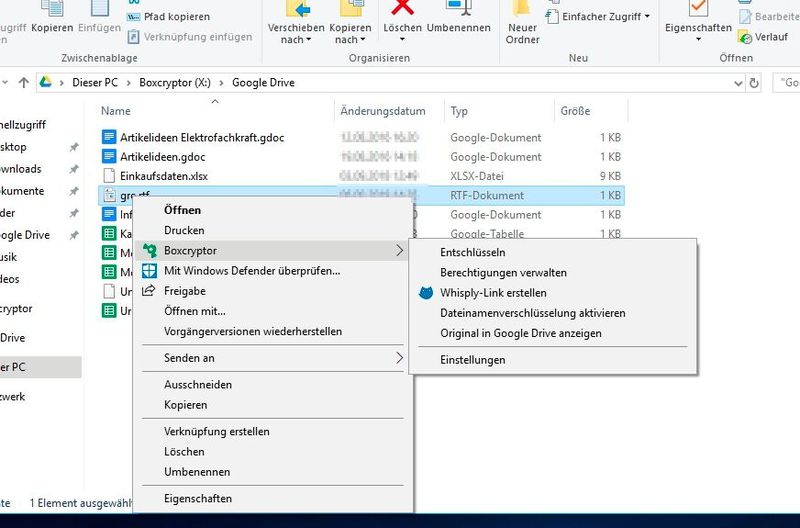Choose Öffnen mit... menu entry
Image resolution: width=800 pixels, height=528 pixels.
coord(195,311)
